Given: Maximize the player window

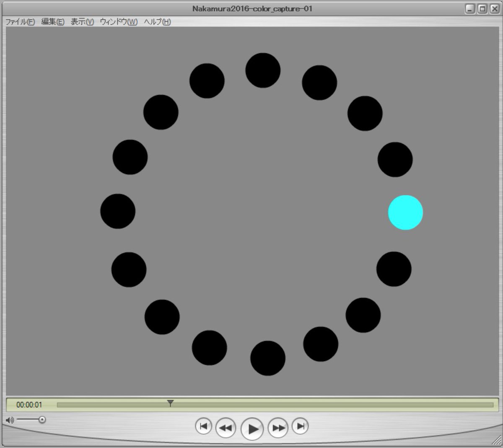Looking at the screenshot, I should point(482,9).
